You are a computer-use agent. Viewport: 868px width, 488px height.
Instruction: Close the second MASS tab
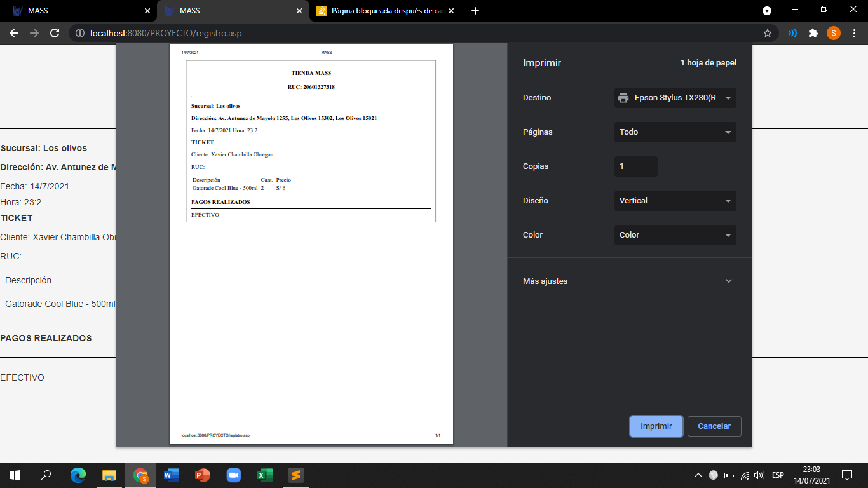[299, 11]
